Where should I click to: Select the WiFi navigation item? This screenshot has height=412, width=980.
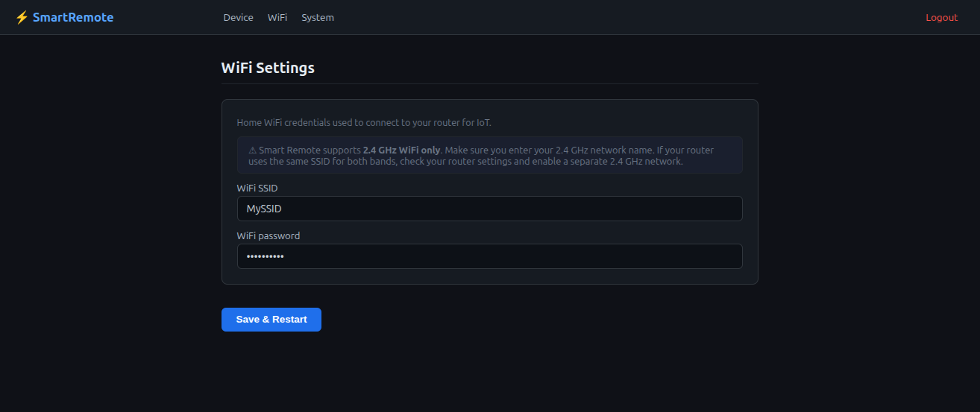[277, 17]
